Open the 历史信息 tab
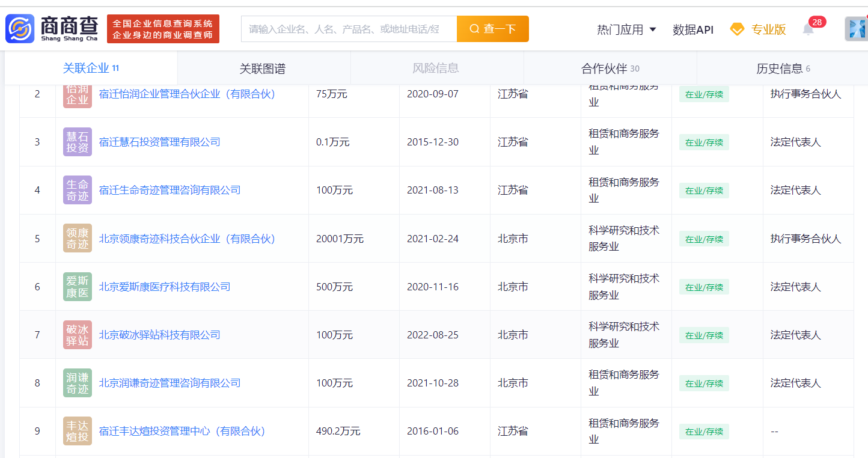The width and height of the screenshot is (868, 458). pos(783,69)
